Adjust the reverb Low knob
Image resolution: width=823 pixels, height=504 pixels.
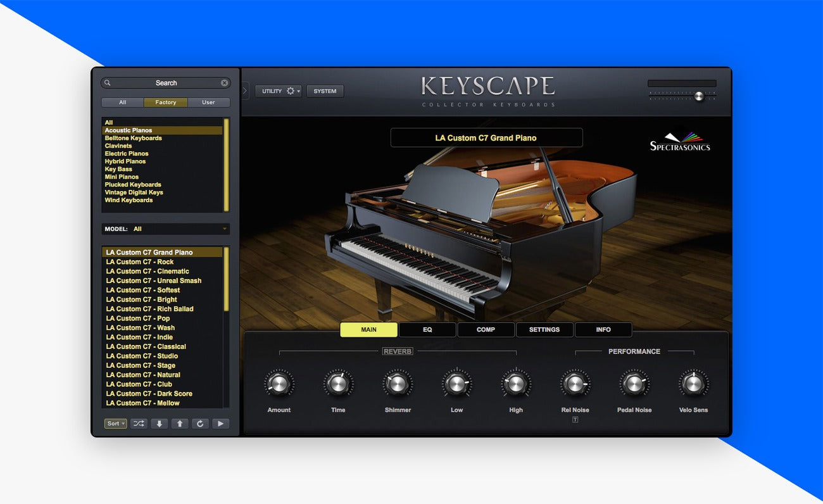456,383
